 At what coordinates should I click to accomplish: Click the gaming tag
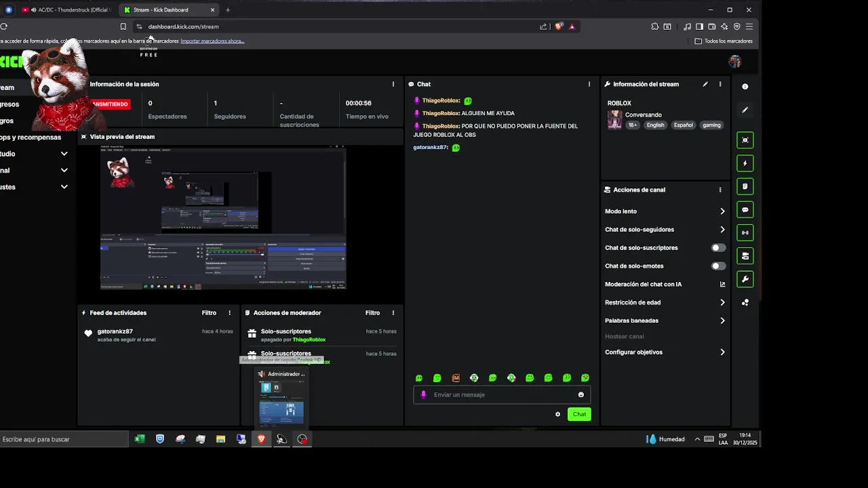(x=711, y=125)
